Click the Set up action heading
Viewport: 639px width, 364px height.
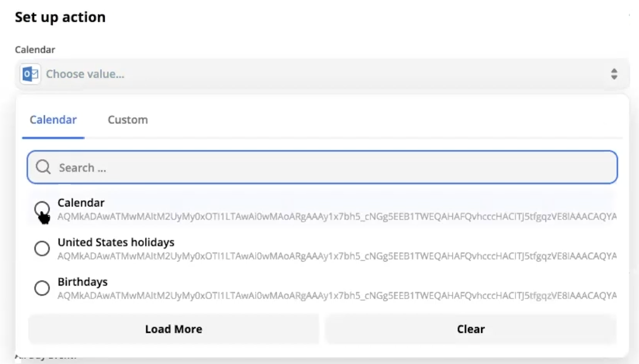coord(60,17)
